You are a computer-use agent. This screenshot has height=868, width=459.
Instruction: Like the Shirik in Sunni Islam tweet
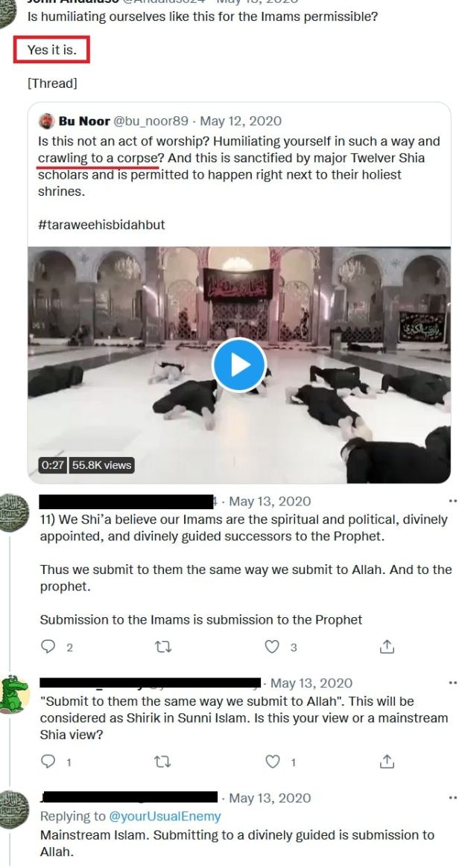[272, 762]
